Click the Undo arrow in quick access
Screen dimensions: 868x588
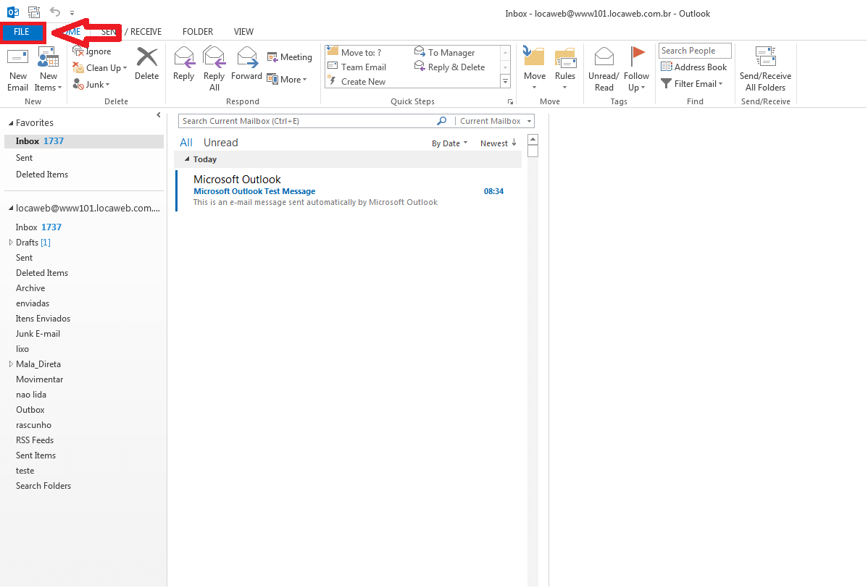point(55,11)
